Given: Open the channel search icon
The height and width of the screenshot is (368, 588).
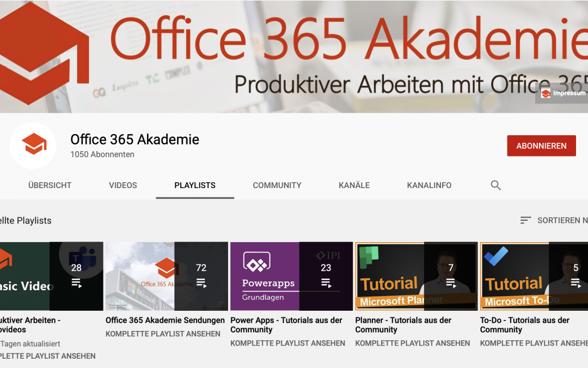Looking at the screenshot, I should coord(495,185).
